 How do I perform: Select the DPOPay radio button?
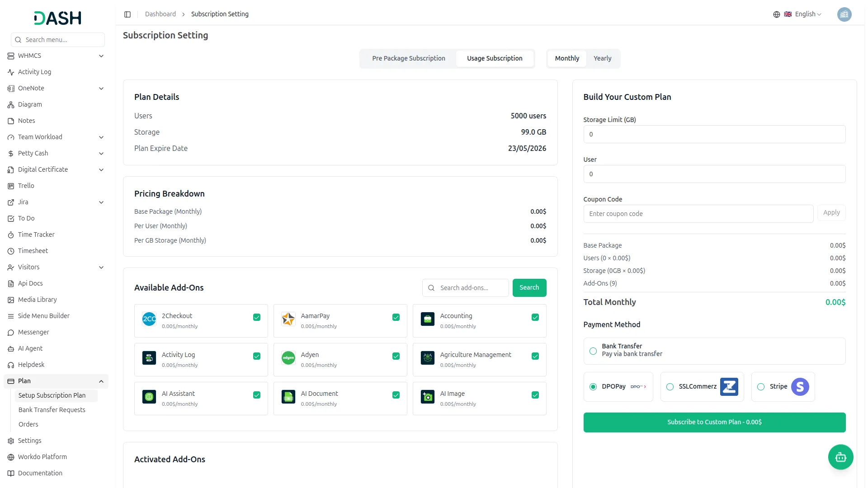click(593, 387)
